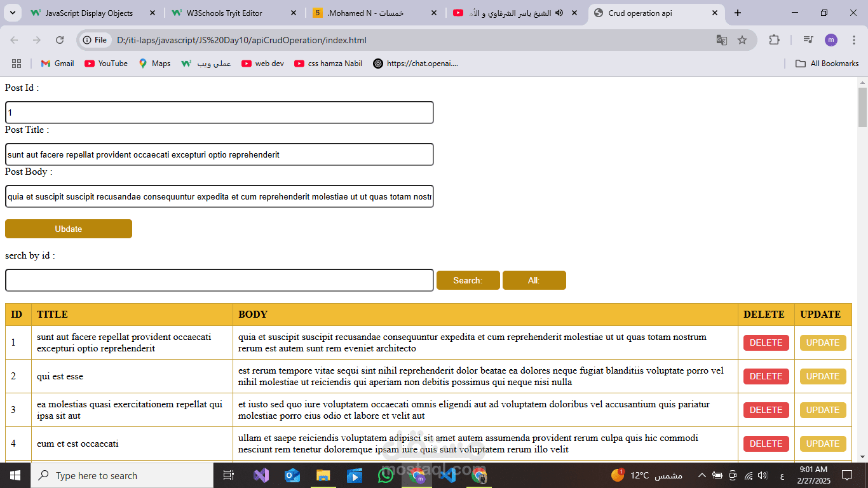
Task: Click the browser back arrow
Action: click(14, 40)
